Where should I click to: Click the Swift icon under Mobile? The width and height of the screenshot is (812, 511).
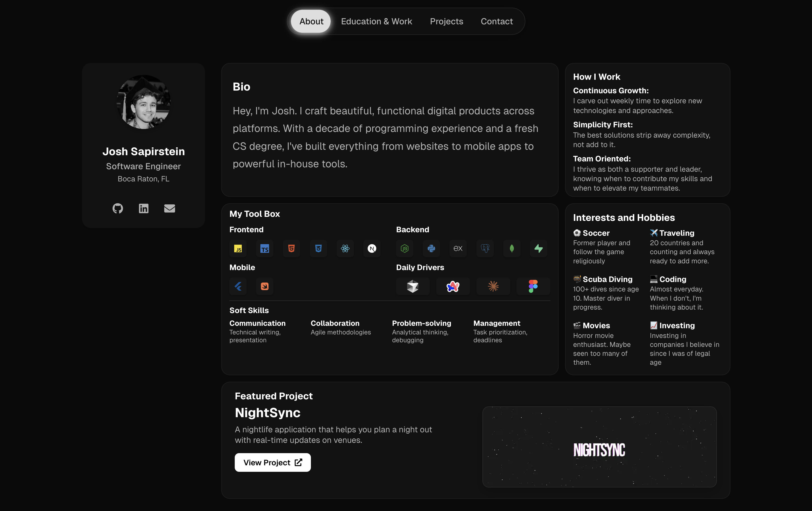(x=265, y=287)
